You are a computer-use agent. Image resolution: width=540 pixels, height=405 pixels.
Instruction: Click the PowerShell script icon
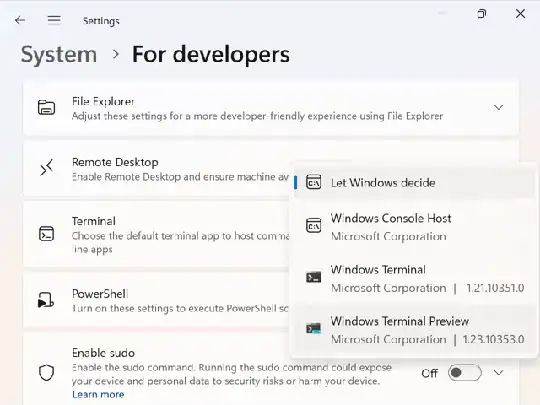[46, 300]
